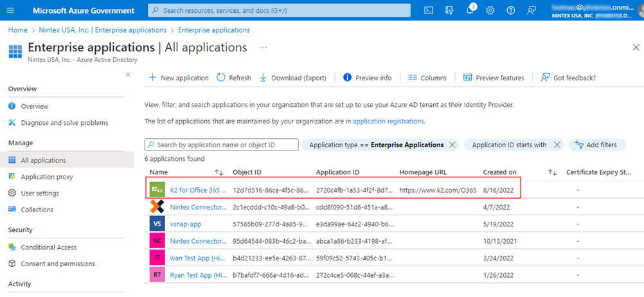Click the search by application name field

[222, 145]
